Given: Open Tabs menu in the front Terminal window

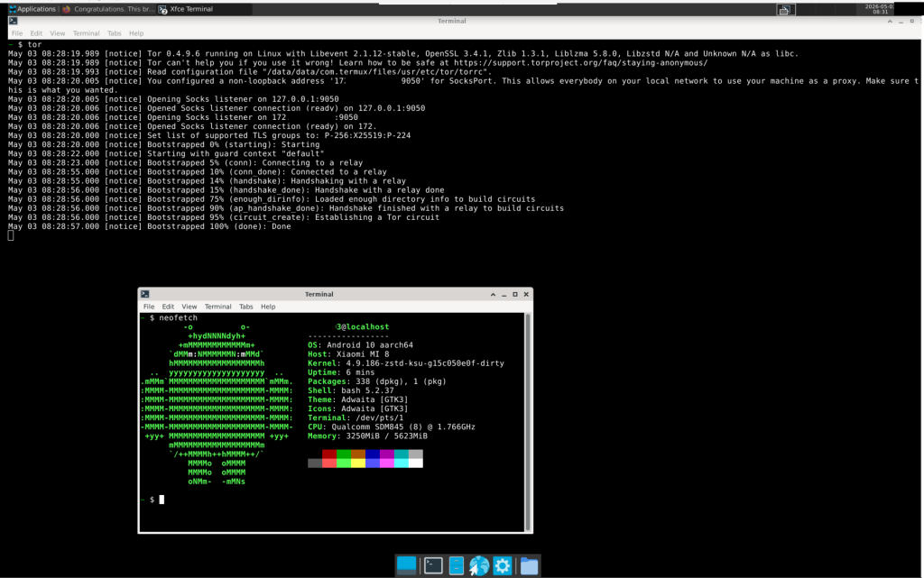Looking at the screenshot, I should pyautogui.click(x=245, y=307).
